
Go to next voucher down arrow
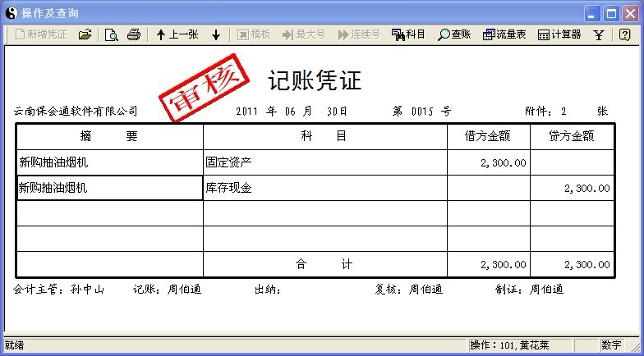(216, 34)
